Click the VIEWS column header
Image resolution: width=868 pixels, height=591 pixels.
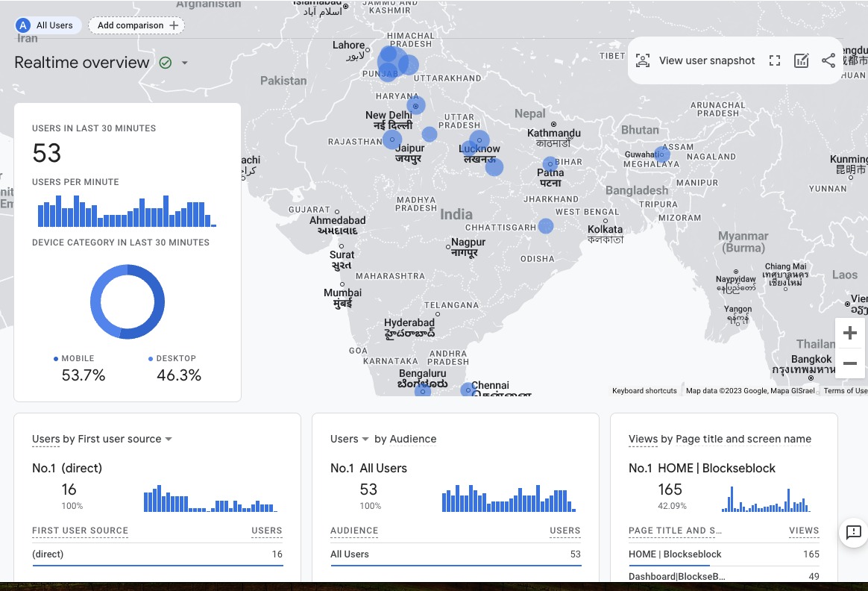804,531
